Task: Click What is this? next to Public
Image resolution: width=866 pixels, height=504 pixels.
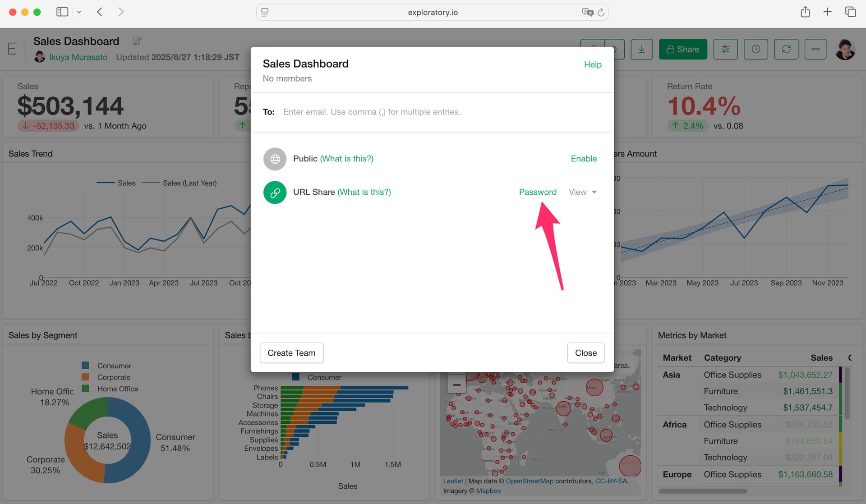Action: click(346, 159)
